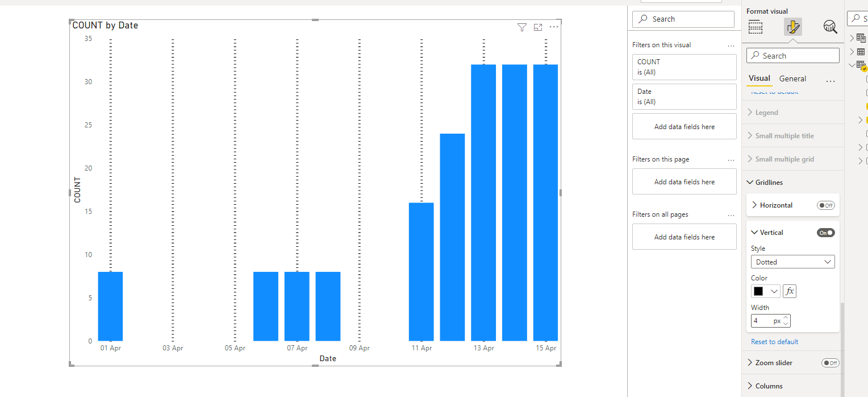
Task: Add data fields to visual filters well
Action: pos(684,127)
